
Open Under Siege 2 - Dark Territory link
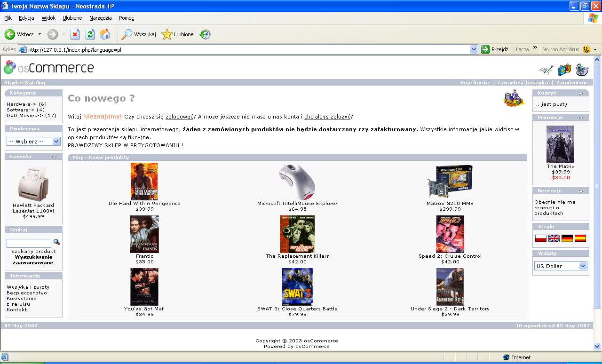(x=450, y=309)
